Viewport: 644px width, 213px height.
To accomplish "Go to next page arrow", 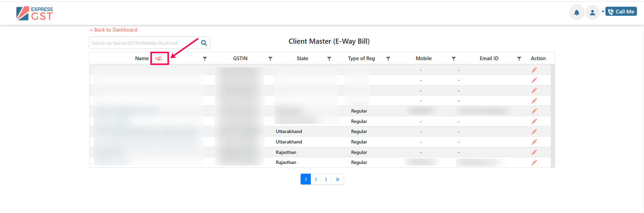I will pyautogui.click(x=326, y=179).
